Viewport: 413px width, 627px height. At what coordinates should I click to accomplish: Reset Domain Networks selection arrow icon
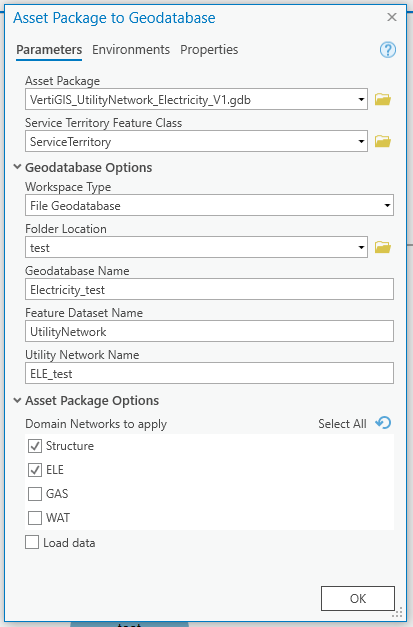tap(383, 423)
